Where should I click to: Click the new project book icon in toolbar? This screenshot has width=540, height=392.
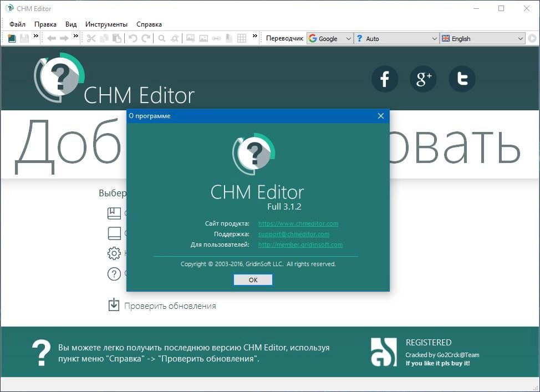click(12, 38)
